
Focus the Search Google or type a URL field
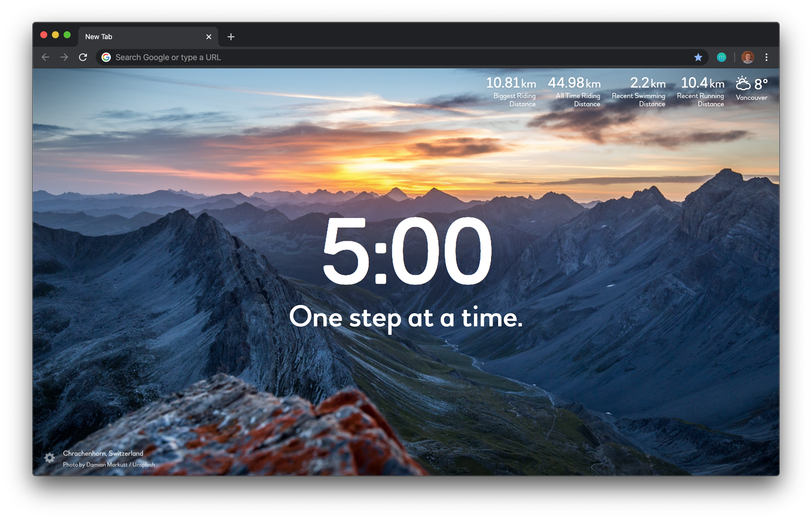point(401,58)
